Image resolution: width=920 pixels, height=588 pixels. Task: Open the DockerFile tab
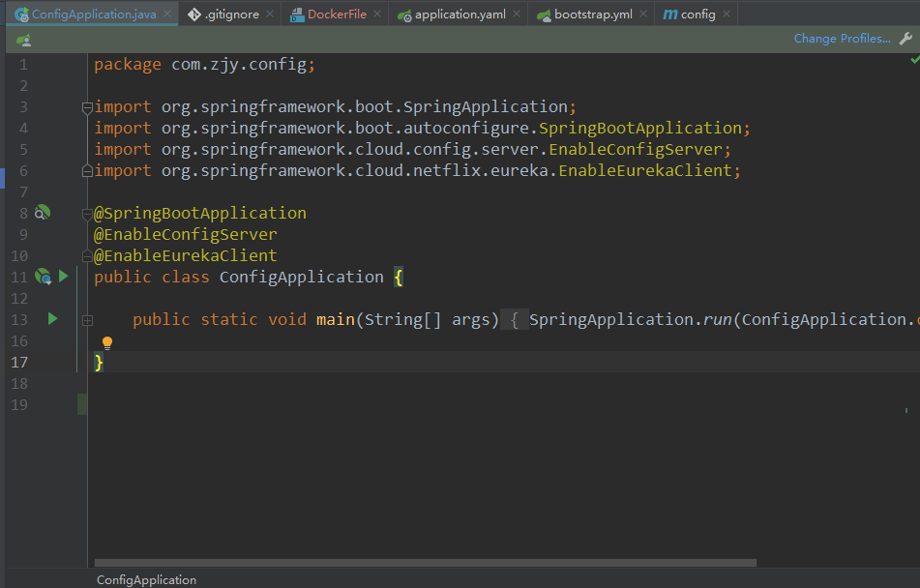coord(337,15)
